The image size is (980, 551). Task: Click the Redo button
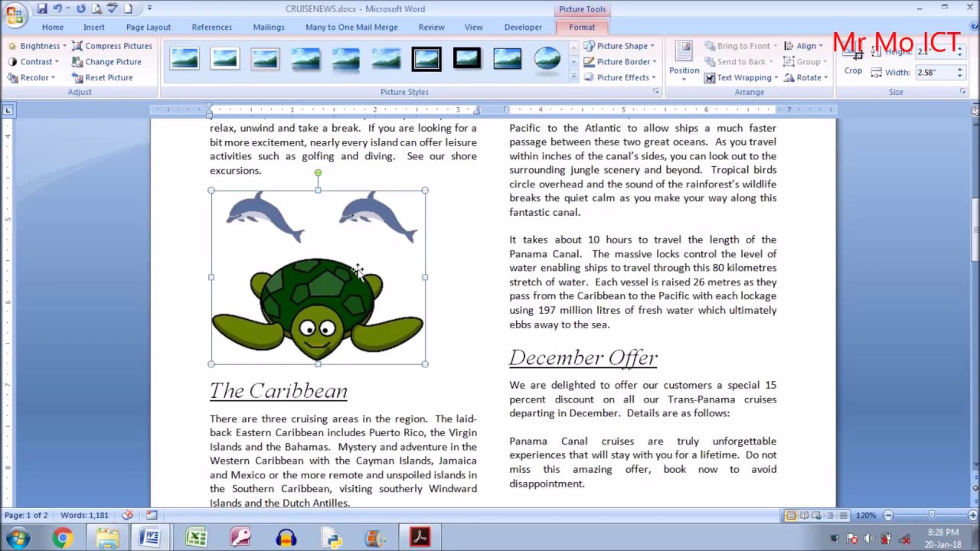80,8
